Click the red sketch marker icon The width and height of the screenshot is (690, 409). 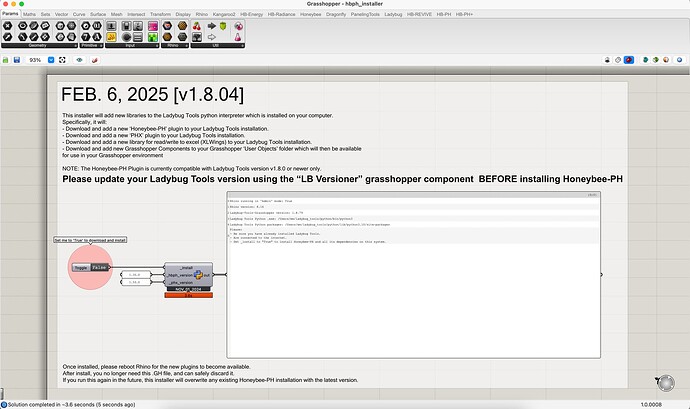[x=95, y=60]
